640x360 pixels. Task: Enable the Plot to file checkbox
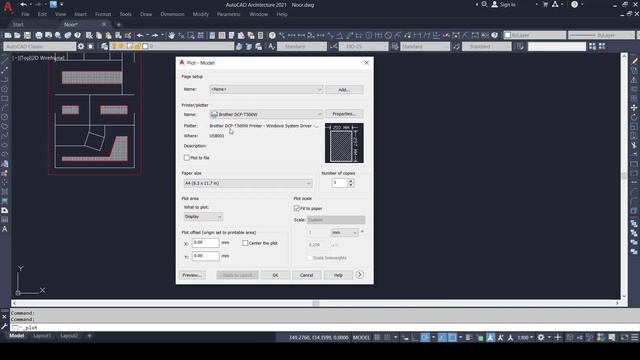click(187, 158)
